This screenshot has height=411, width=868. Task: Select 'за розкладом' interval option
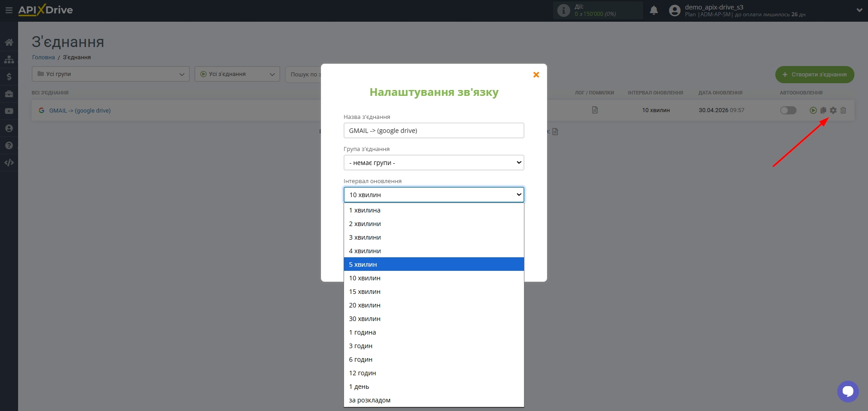(434, 400)
